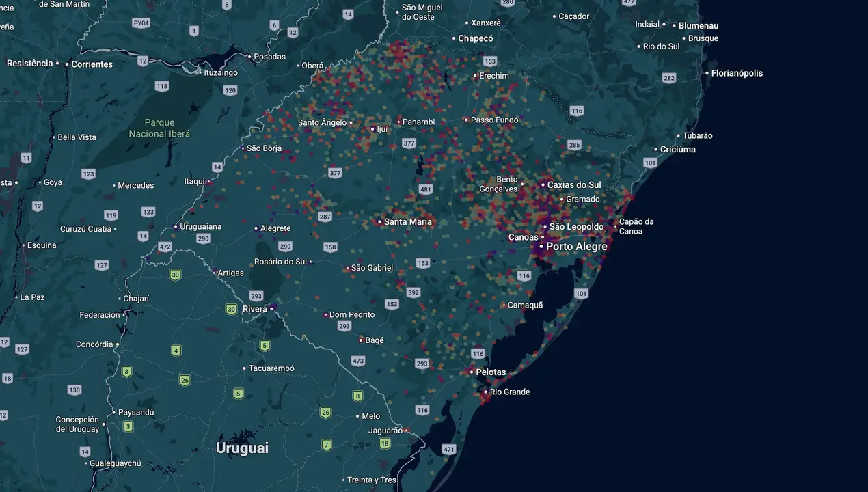Click the Curuzú Cuatiá label

tap(85, 229)
